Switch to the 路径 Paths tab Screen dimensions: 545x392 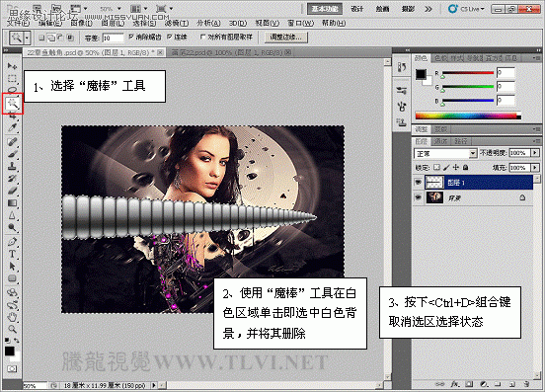pos(461,141)
